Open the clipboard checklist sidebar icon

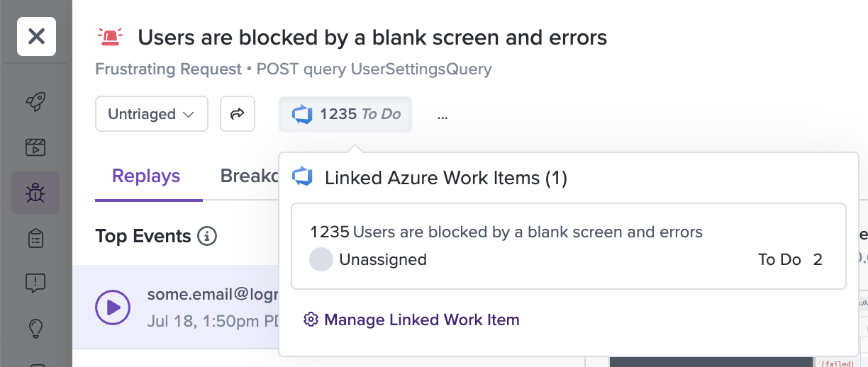35,238
